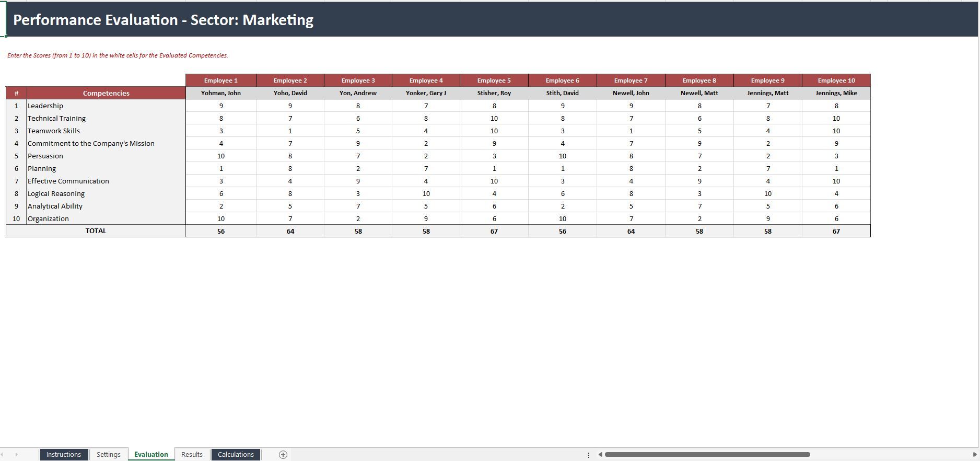Open the Instructions sheet tab
980x461 pixels.
[x=64, y=455]
